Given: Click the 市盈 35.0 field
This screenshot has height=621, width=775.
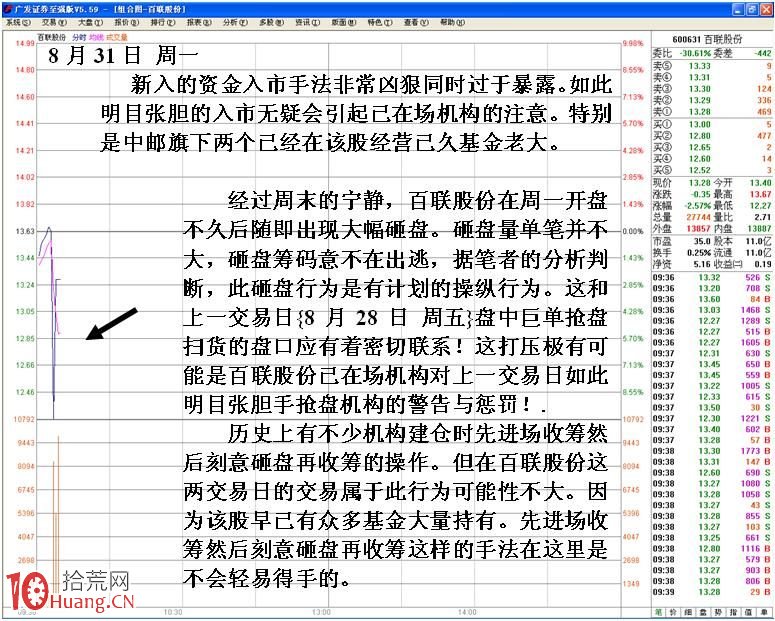Looking at the screenshot, I should pyautogui.click(x=682, y=241).
